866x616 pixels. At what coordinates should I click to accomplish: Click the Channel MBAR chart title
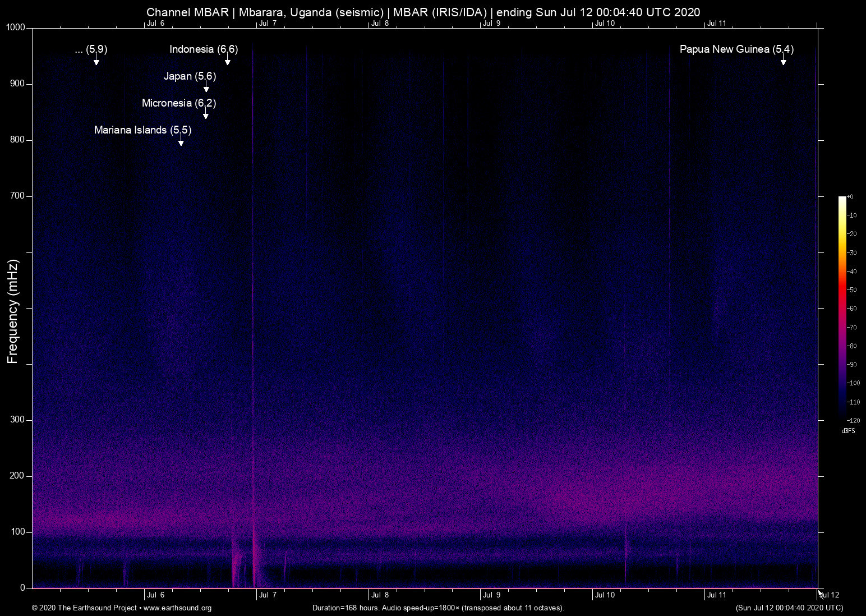pyautogui.click(x=423, y=12)
